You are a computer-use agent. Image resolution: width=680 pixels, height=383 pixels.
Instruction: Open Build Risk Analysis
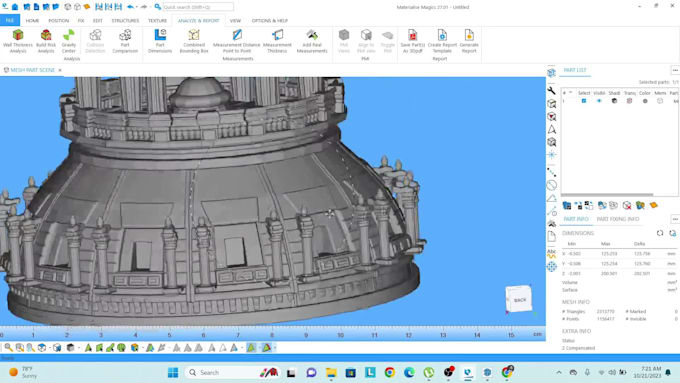[46, 41]
